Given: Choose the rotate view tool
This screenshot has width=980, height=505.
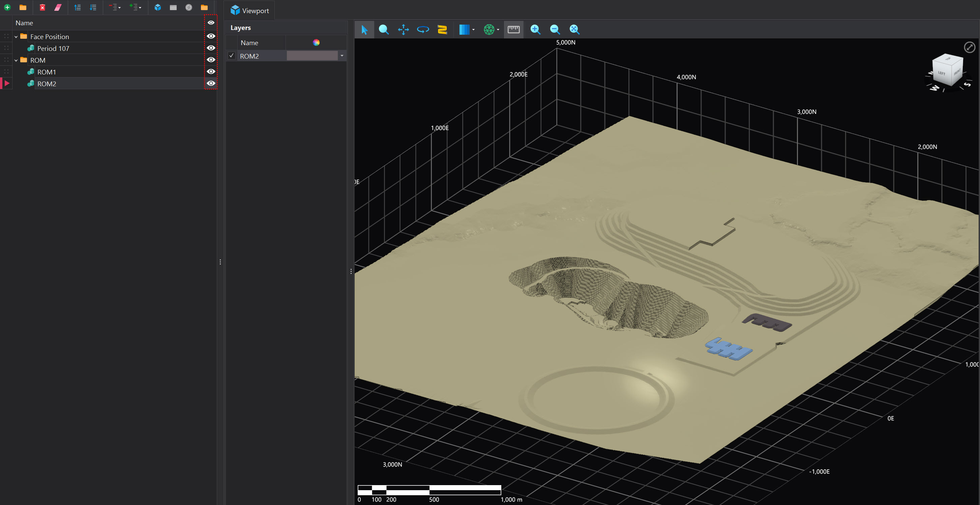Looking at the screenshot, I should pyautogui.click(x=423, y=29).
